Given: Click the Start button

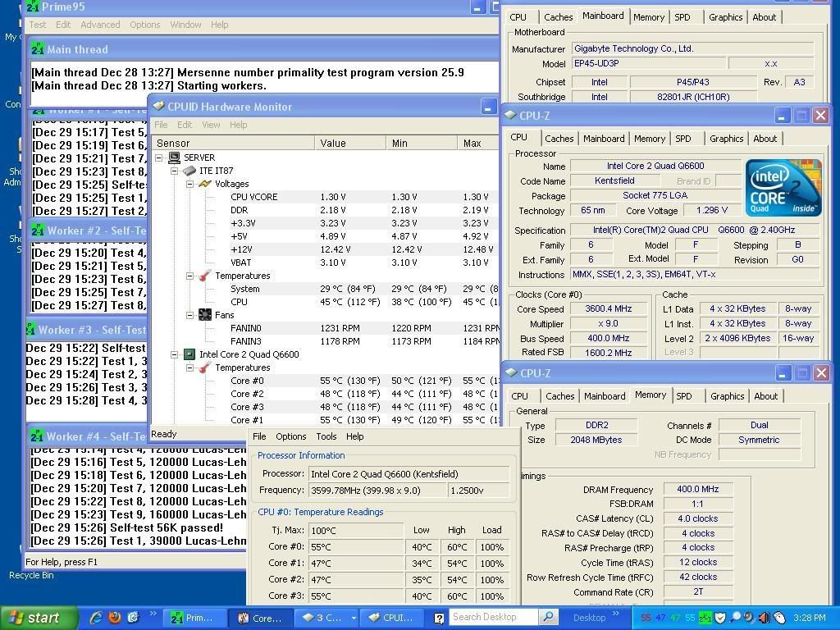Looking at the screenshot, I should 39,618.
